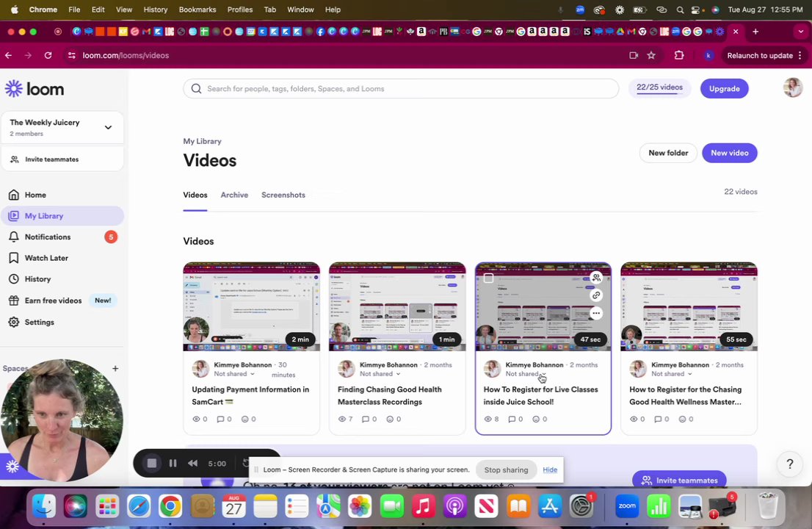Click the My Library breadcrumb text
The height and width of the screenshot is (529, 812).
(x=202, y=141)
